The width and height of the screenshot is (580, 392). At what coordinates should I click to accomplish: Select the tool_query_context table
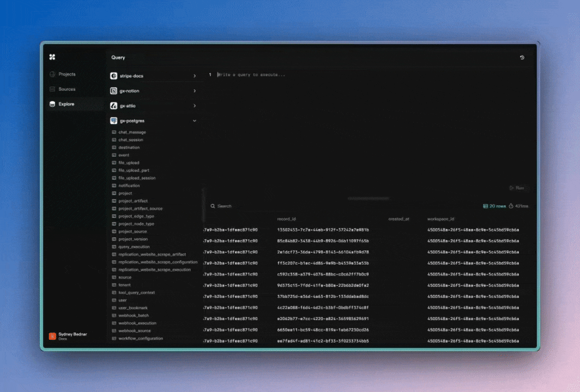[136, 292]
